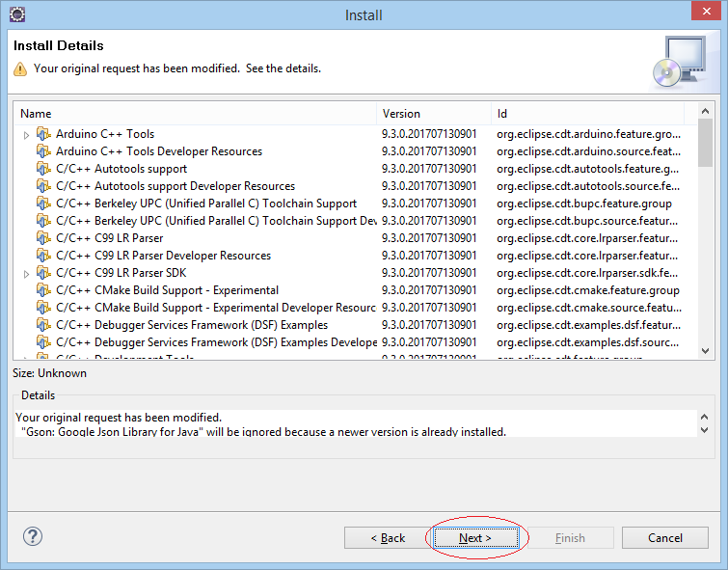Sort list by the Name column header

[195, 114]
